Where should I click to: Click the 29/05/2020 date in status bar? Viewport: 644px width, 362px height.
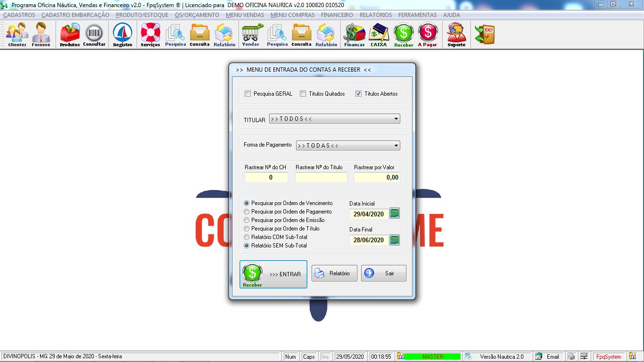350,357
